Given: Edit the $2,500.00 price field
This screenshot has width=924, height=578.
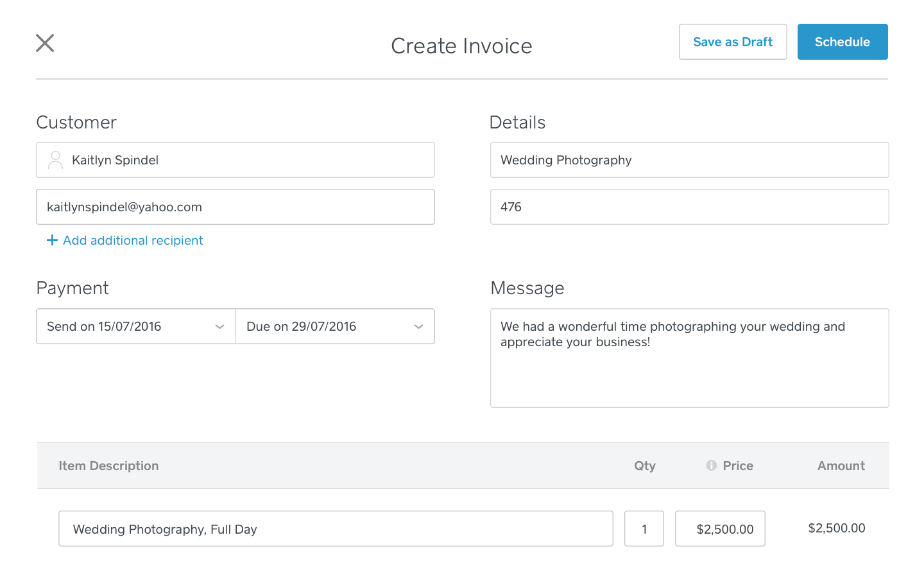Looking at the screenshot, I should click(x=720, y=529).
